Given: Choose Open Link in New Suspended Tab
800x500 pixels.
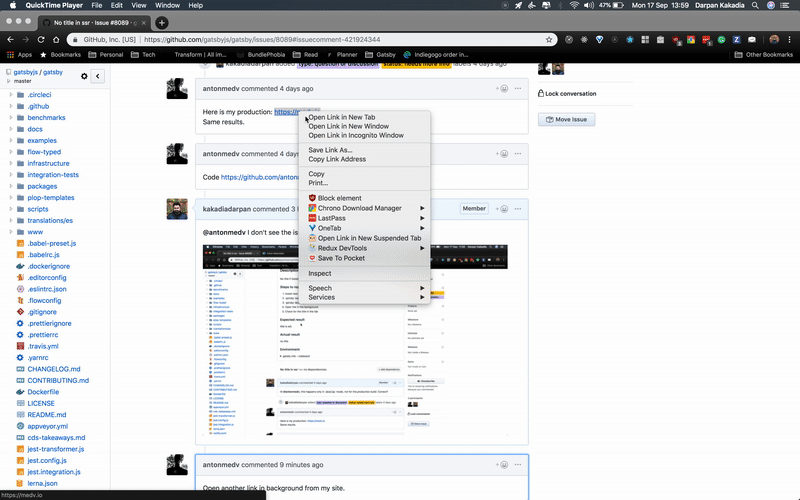Looking at the screenshot, I should tap(365, 238).
